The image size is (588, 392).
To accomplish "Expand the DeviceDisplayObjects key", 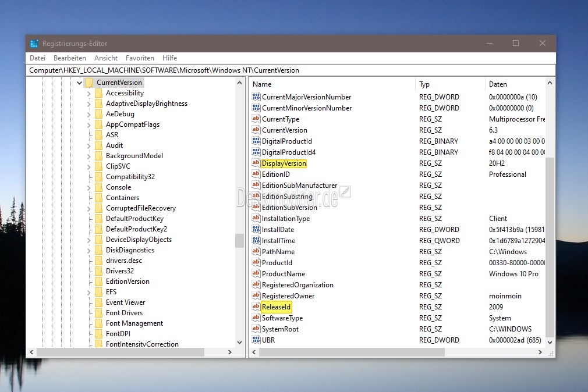I will coord(88,240).
